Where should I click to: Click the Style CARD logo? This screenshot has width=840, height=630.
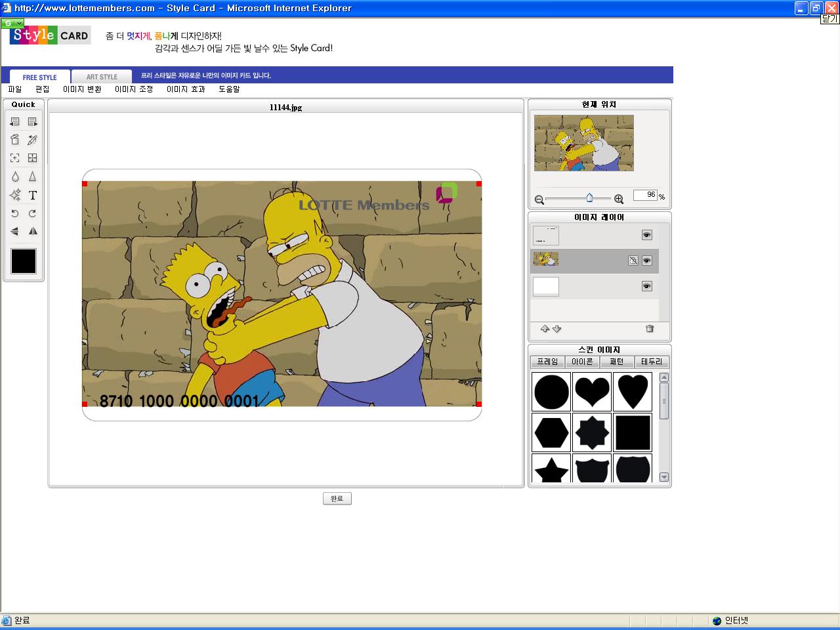[50, 35]
